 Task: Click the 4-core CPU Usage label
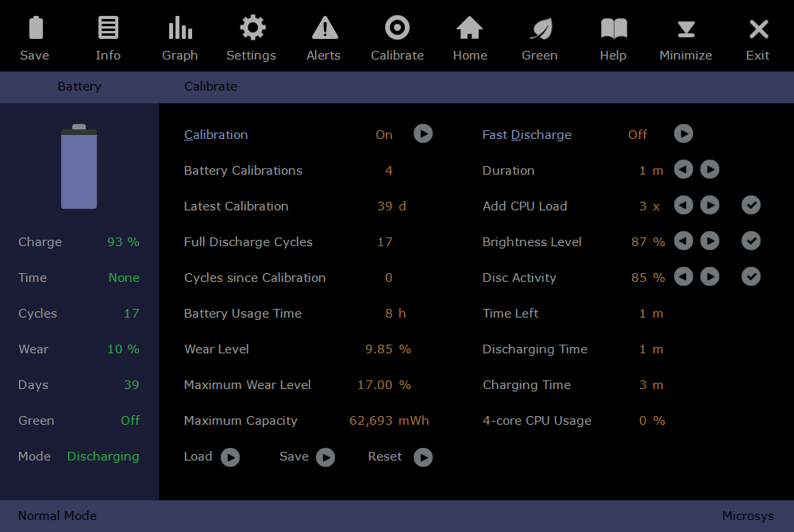(537, 421)
